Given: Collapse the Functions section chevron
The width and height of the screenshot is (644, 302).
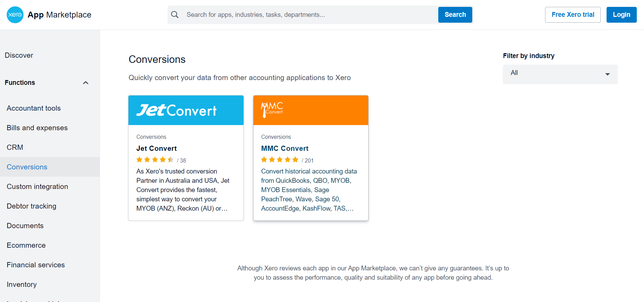Looking at the screenshot, I should click(x=86, y=83).
